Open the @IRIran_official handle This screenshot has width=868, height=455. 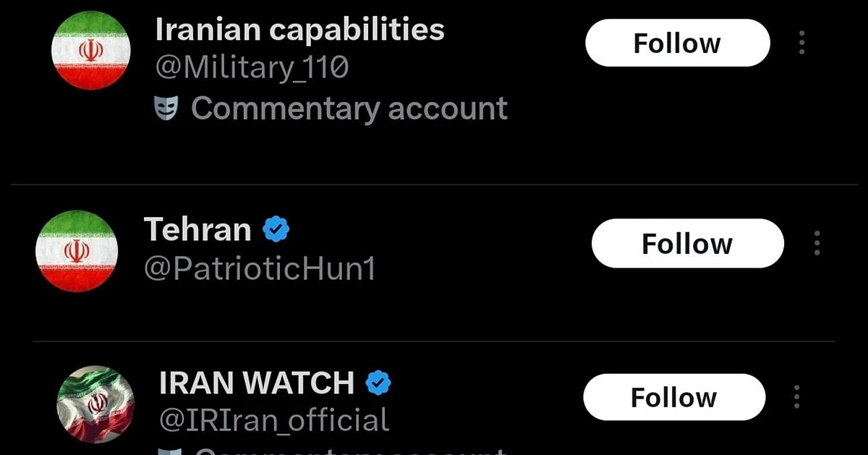(274, 420)
